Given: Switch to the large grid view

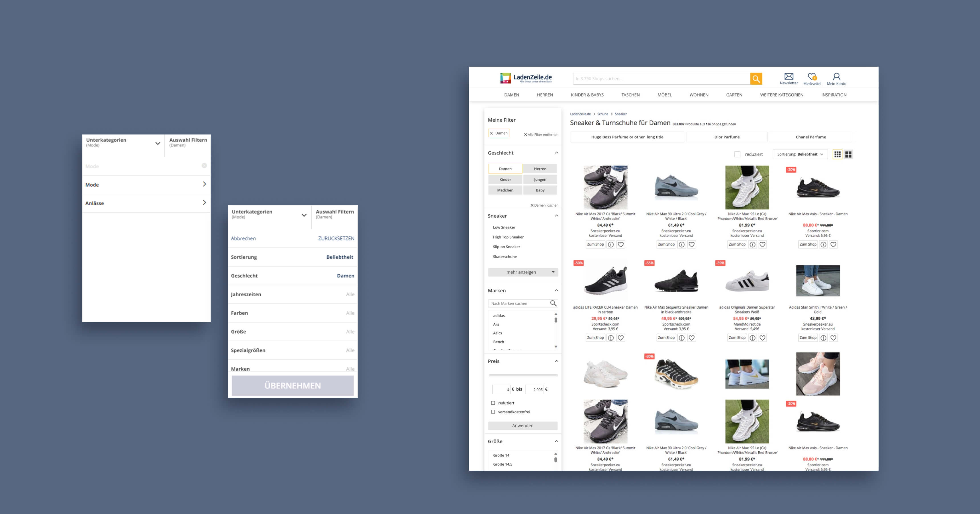Looking at the screenshot, I should click(848, 154).
